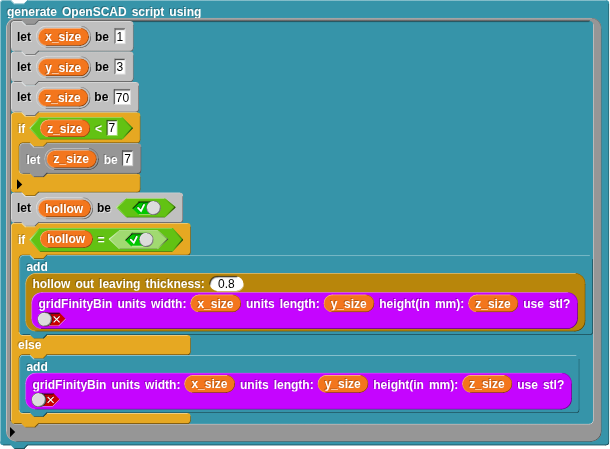610x449 pixels.
Task: Click 'gridFinityBin units width:' text in else branch
Action: [x=106, y=385]
